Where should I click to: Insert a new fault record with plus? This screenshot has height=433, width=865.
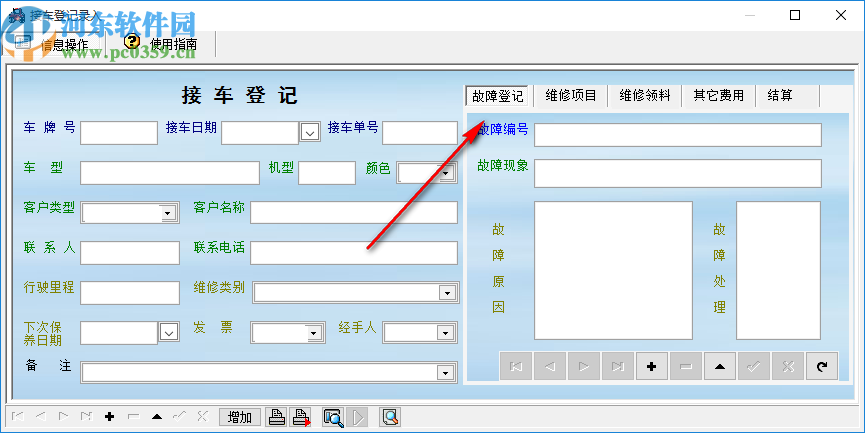[652, 366]
